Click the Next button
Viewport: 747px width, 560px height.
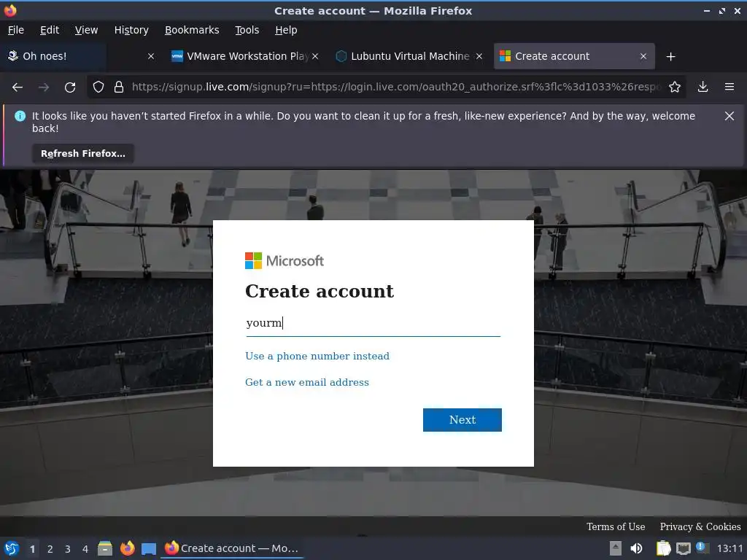(x=462, y=419)
